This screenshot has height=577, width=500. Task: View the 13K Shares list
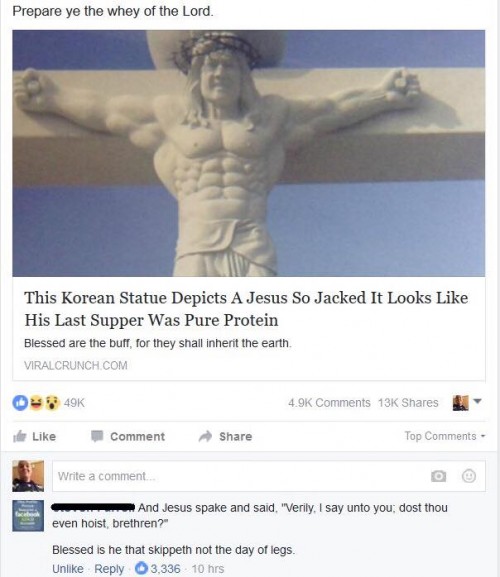[x=408, y=403]
